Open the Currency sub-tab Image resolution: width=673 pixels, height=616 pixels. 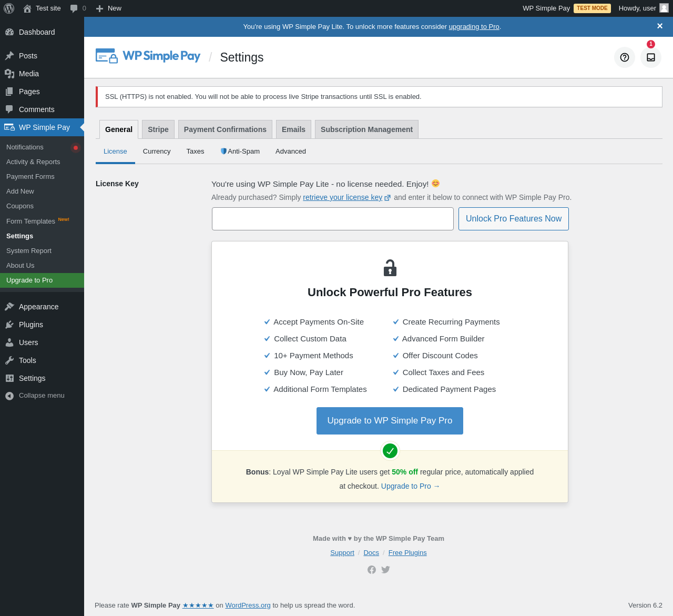[x=157, y=152]
